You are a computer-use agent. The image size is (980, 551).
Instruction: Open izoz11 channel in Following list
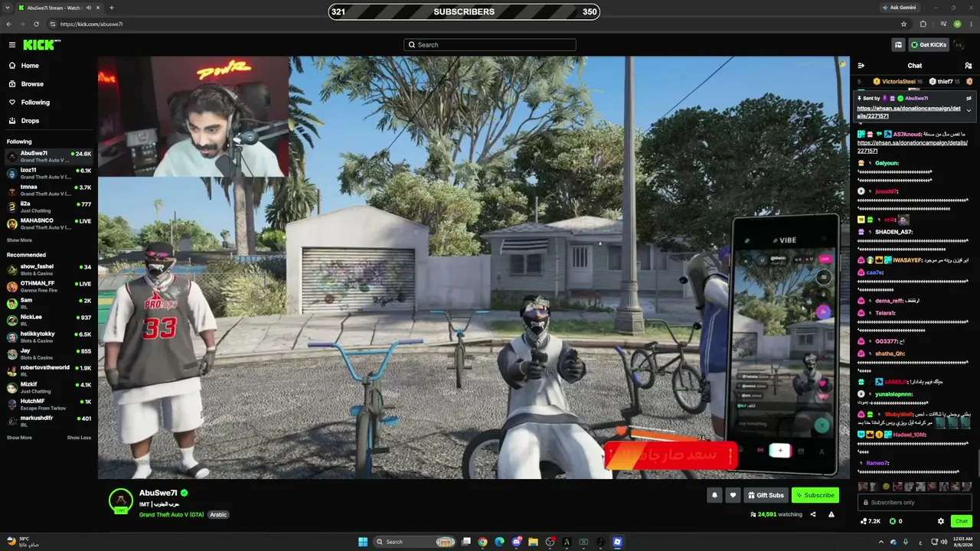pyautogui.click(x=48, y=174)
